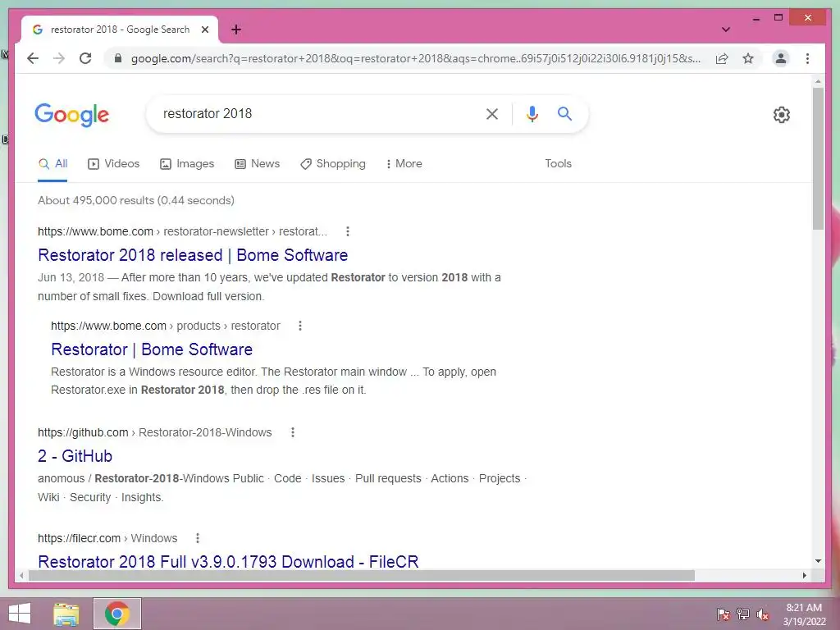Viewport: 840px width, 630px height.
Task: Open the 2 - GitHub result
Action: coord(75,456)
